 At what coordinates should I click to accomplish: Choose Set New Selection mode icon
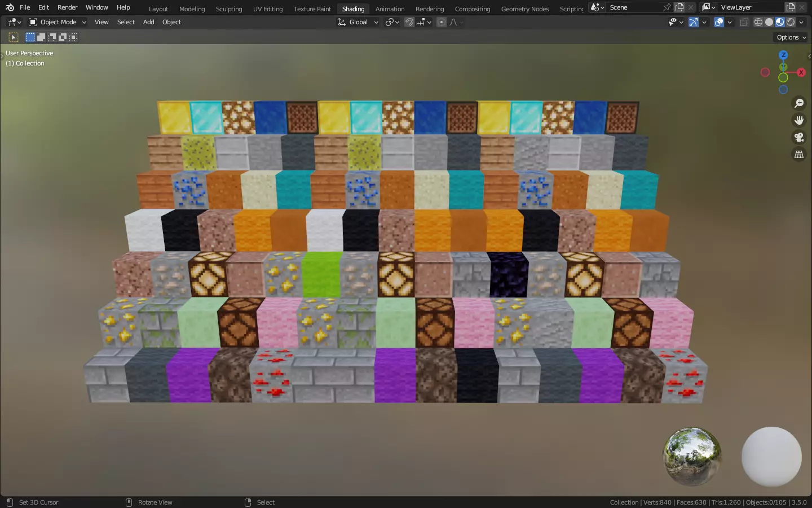30,37
